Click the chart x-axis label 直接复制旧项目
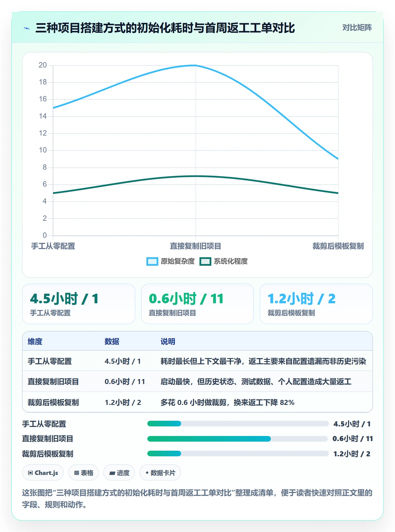This screenshot has height=532, width=395. tap(196, 246)
